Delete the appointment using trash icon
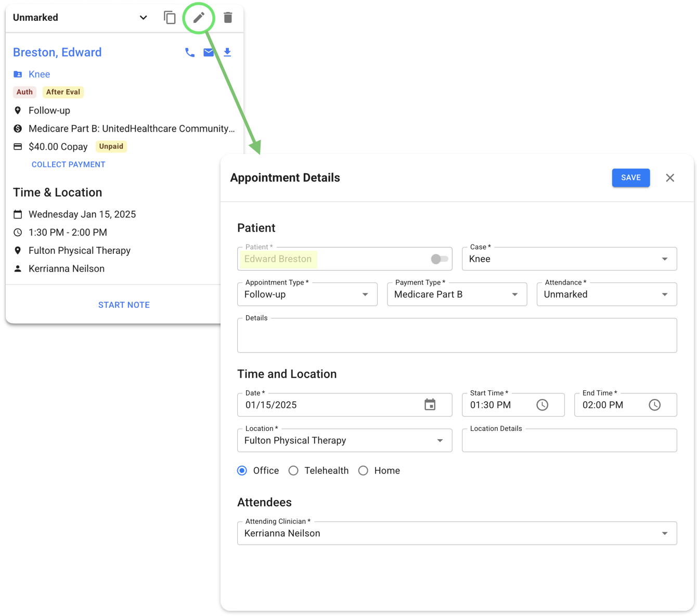697x616 pixels. pyautogui.click(x=228, y=18)
